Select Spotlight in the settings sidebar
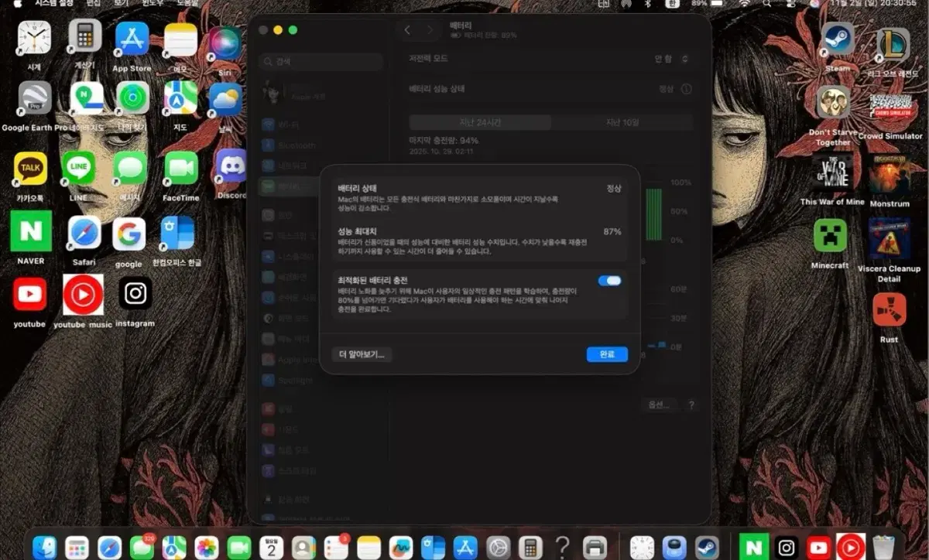 321,381
